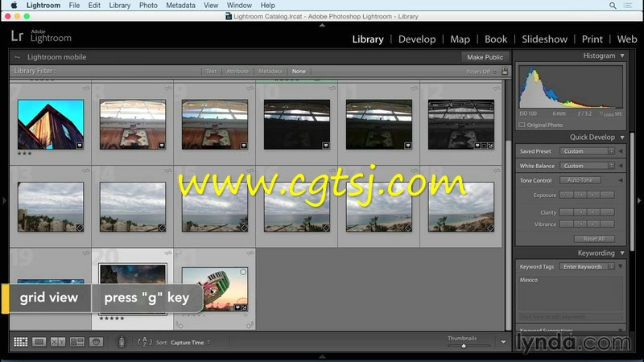Select the Painter spray can tool
644x362 pixels.
click(122, 341)
